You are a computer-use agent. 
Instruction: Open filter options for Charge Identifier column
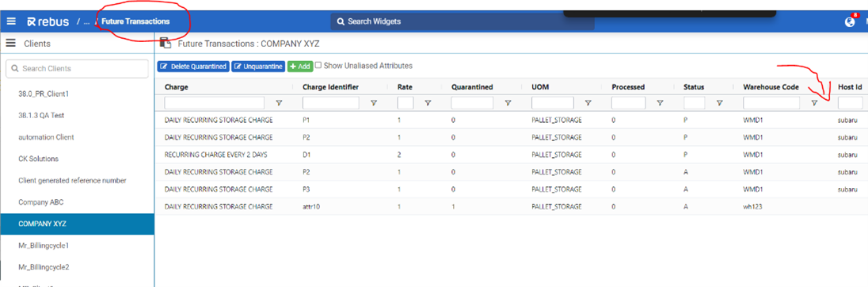pos(374,103)
